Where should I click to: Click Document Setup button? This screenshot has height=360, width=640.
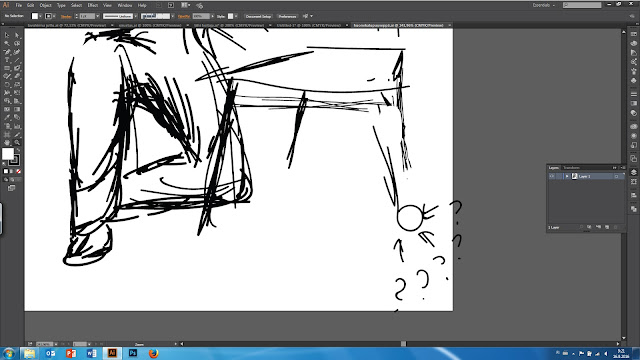(x=258, y=16)
